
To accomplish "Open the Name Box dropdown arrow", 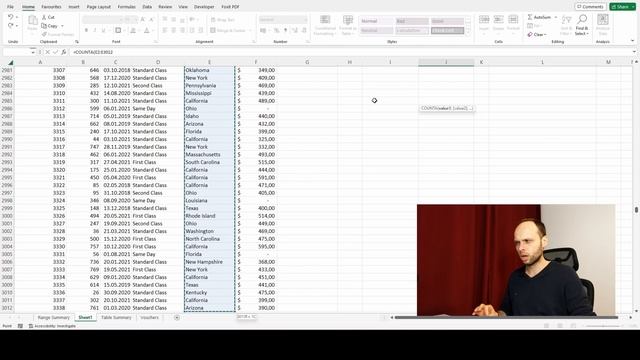I will click(32, 52).
